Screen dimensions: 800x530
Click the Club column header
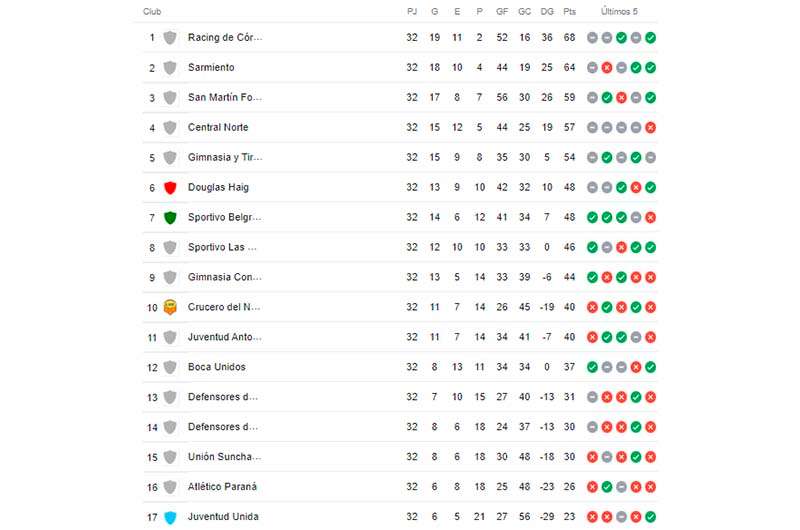152,11
